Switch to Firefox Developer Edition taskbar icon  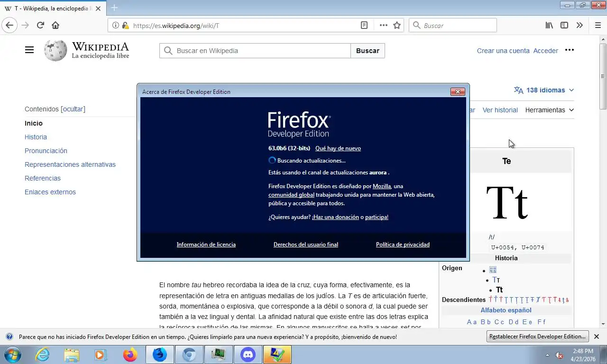point(160,355)
